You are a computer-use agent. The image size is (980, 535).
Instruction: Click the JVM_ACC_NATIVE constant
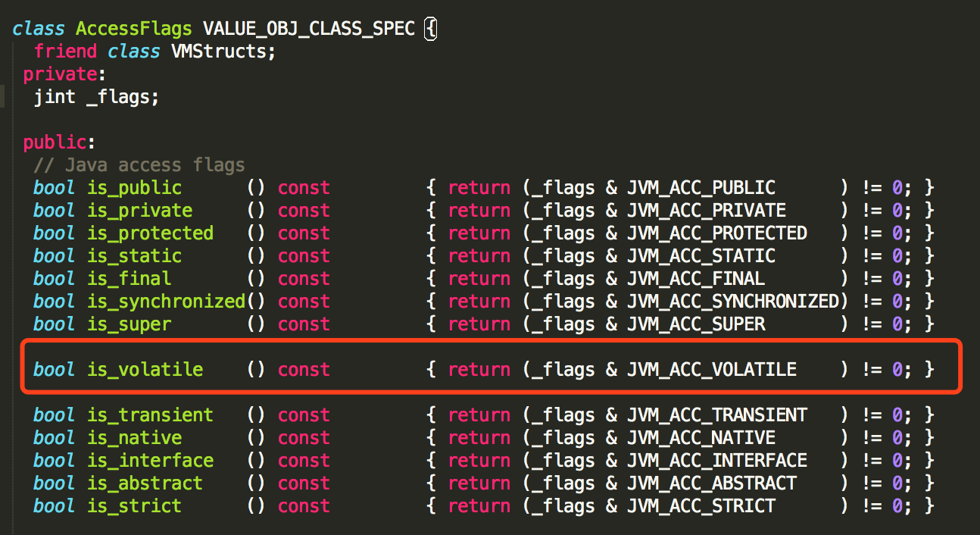(701, 438)
